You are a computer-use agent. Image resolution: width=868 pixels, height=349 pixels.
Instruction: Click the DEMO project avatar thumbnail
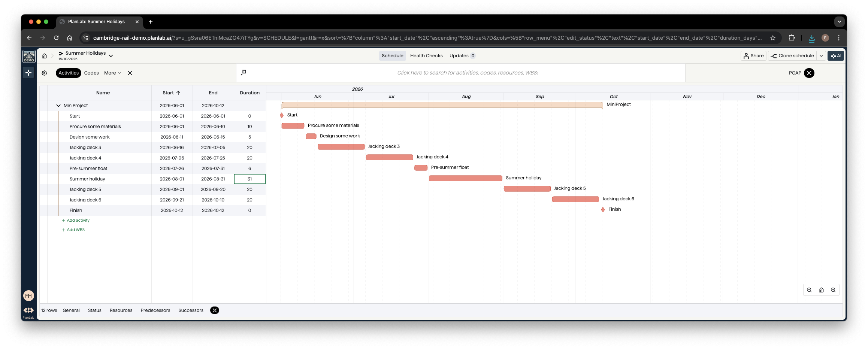pyautogui.click(x=28, y=56)
